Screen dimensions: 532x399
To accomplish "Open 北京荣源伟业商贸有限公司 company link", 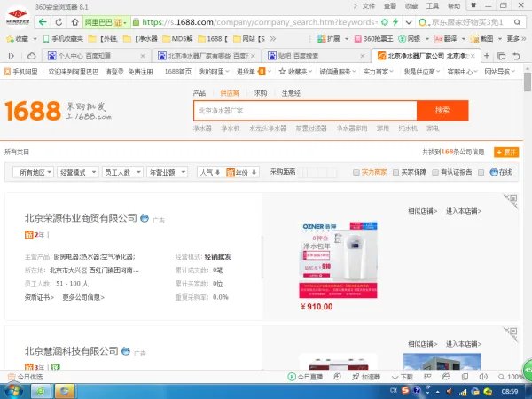I will 81,218.
